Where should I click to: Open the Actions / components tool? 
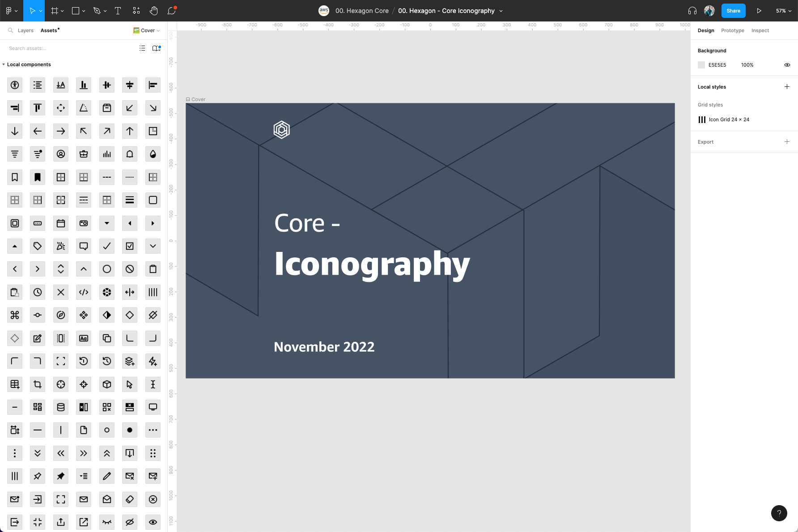136,10
